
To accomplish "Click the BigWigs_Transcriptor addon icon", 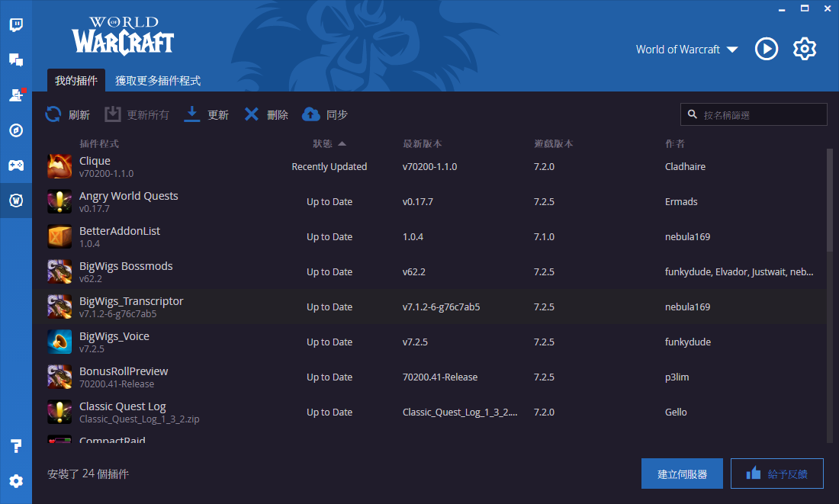I will (59, 307).
